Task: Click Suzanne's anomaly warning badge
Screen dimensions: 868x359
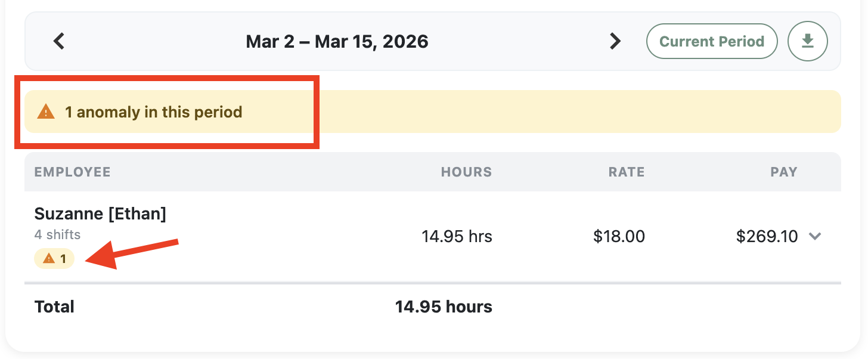Action: tap(54, 259)
